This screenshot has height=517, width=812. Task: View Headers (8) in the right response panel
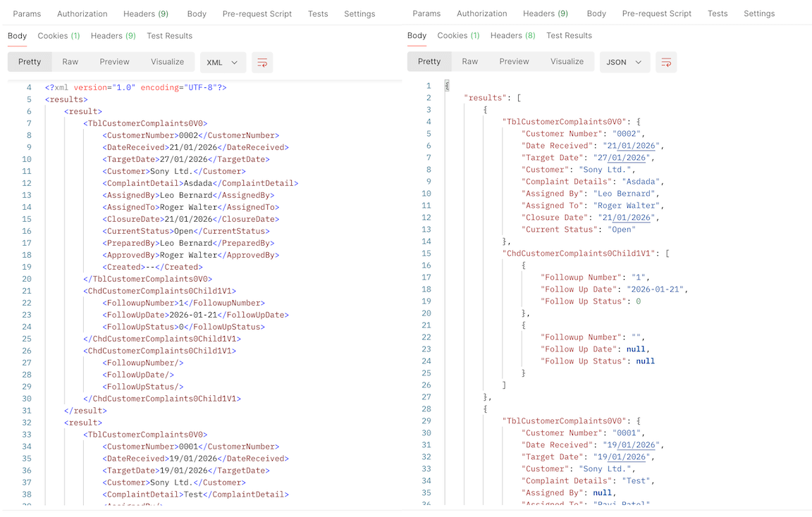pos(512,35)
